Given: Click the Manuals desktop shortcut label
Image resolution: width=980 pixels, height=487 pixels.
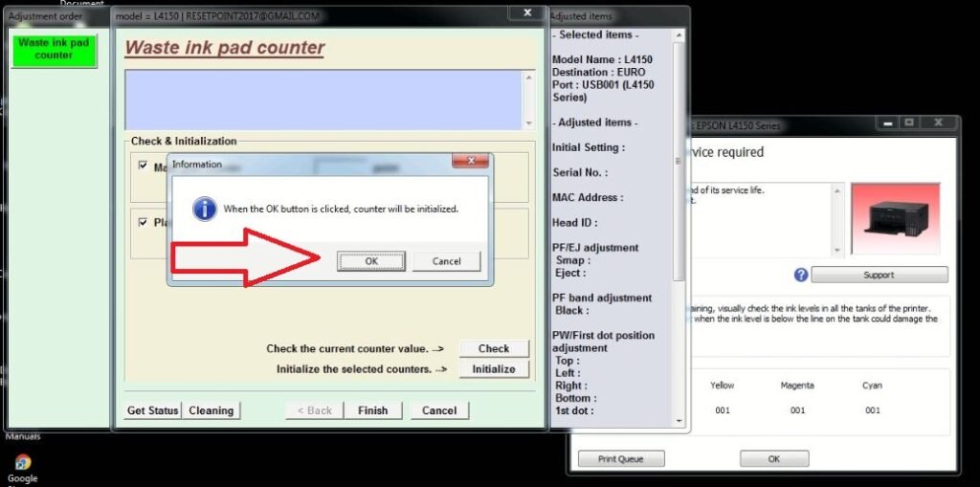Looking at the screenshot, I should 23,436.
